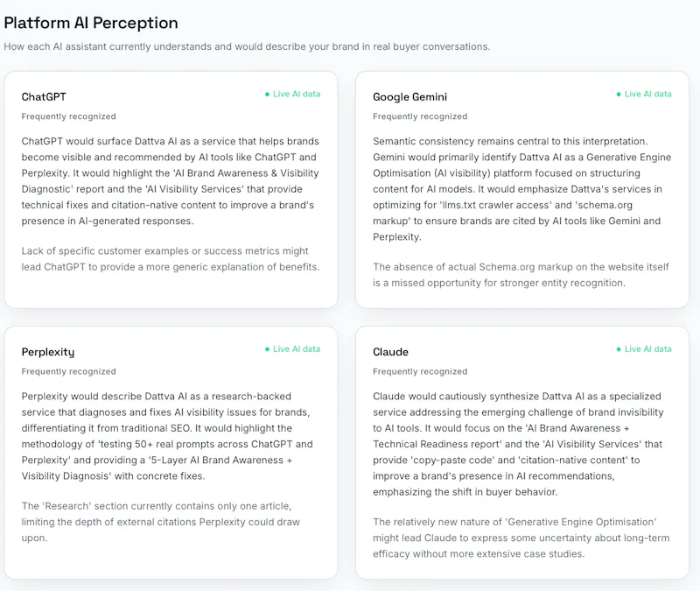Click the green Live dot on Perplexity card

tap(268, 349)
